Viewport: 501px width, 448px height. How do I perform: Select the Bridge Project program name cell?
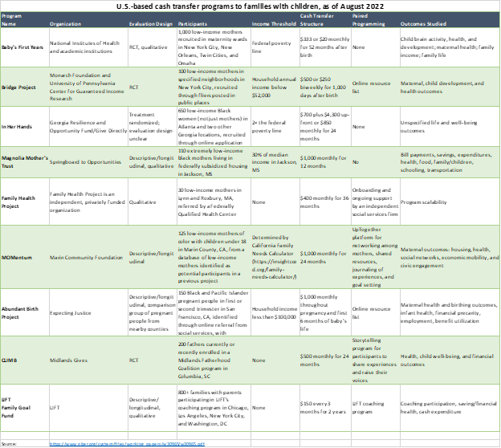(22, 88)
